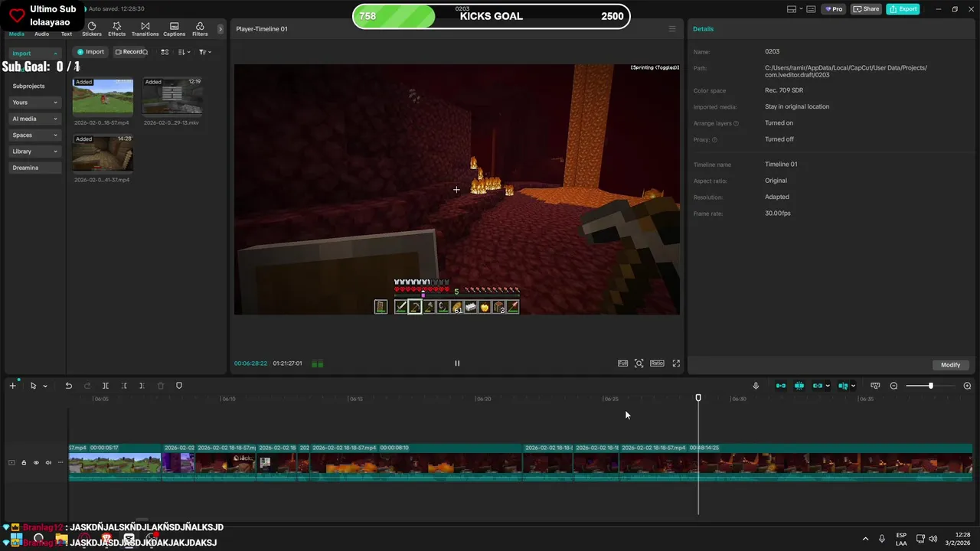The width and height of the screenshot is (980, 551).
Task: Toggle preview axis on timeline
Action: pyautogui.click(x=843, y=386)
